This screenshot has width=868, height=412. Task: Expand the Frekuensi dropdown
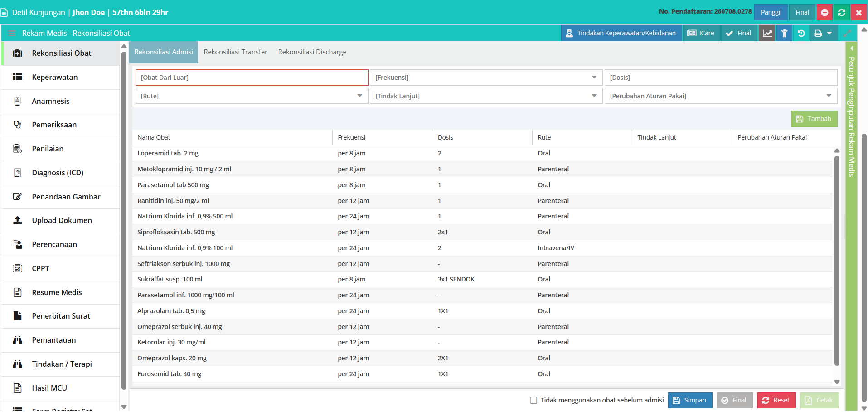point(486,78)
